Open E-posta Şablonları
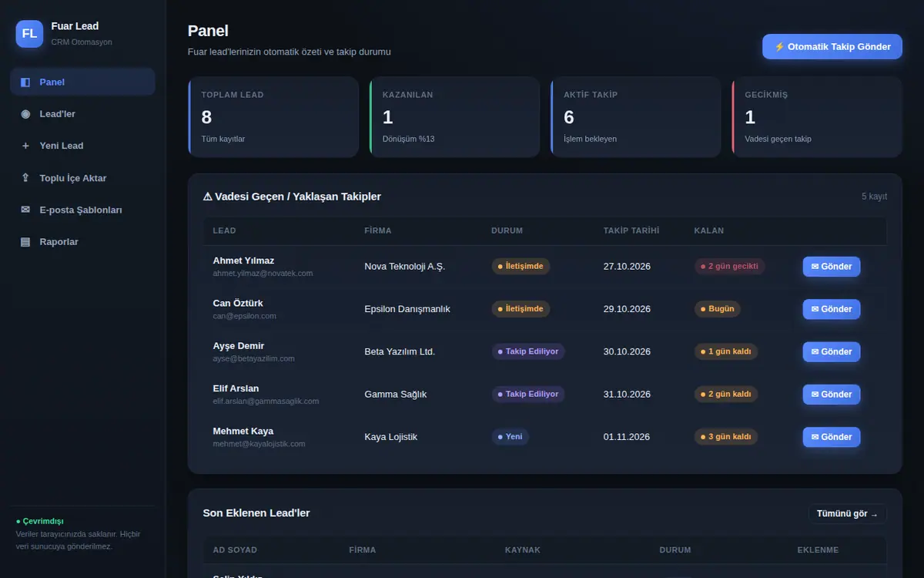 [x=83, y=210]
